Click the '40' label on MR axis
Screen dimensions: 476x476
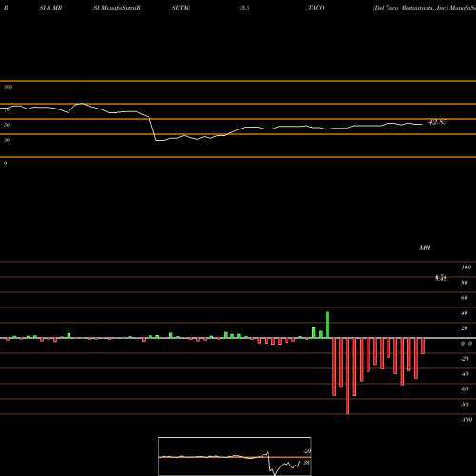click(x=465, y=313)
